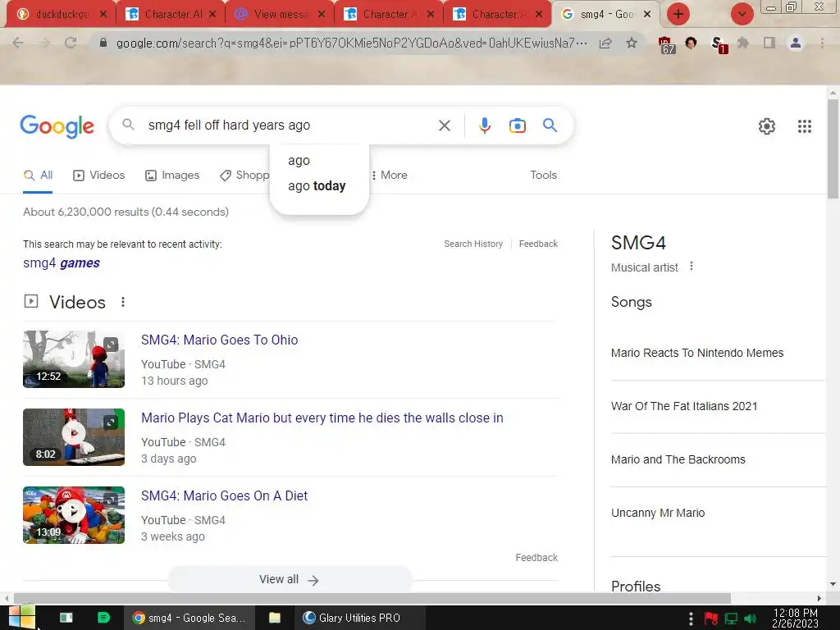
Task: Open Chrome profile avatar icon
Action: [796, 43]
